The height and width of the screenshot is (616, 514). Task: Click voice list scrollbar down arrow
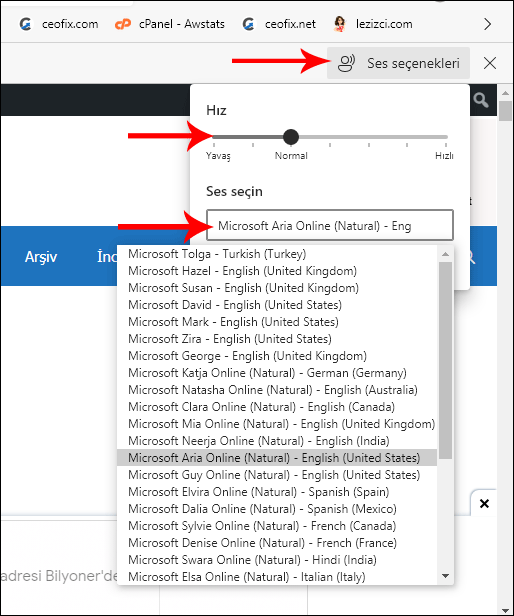click(445, 576)
